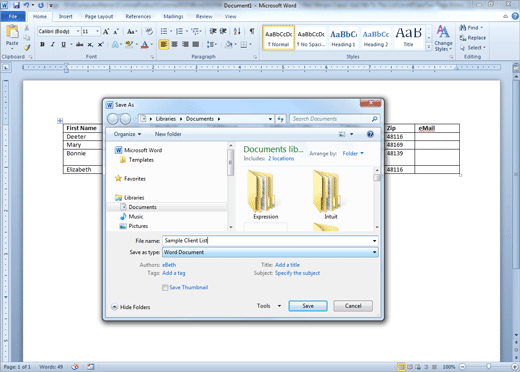This screenshot has height=372, width=520.
Task: Adjust the zoom slider in status bar
Action: (x=488, y=367)
